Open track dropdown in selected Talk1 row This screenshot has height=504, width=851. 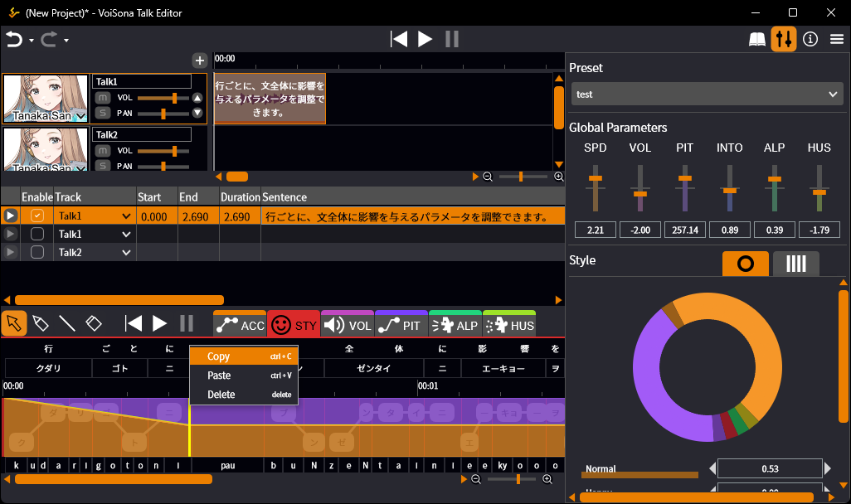coord(126,216)
